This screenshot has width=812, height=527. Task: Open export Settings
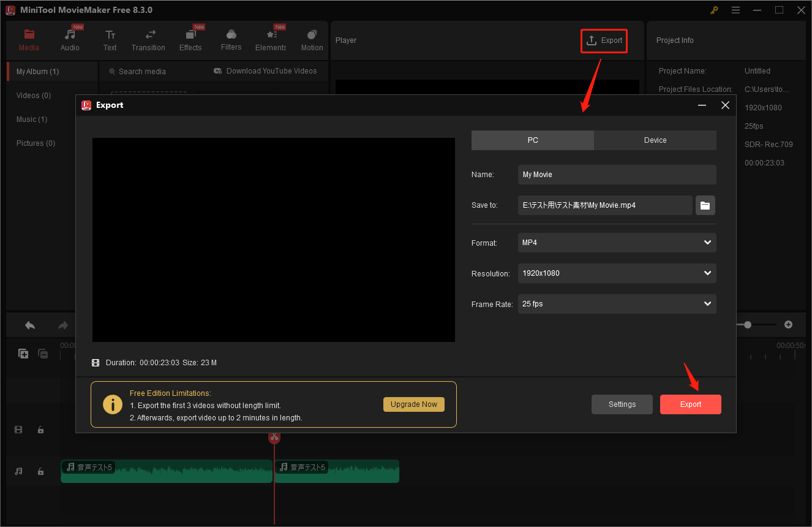[622, 404]
